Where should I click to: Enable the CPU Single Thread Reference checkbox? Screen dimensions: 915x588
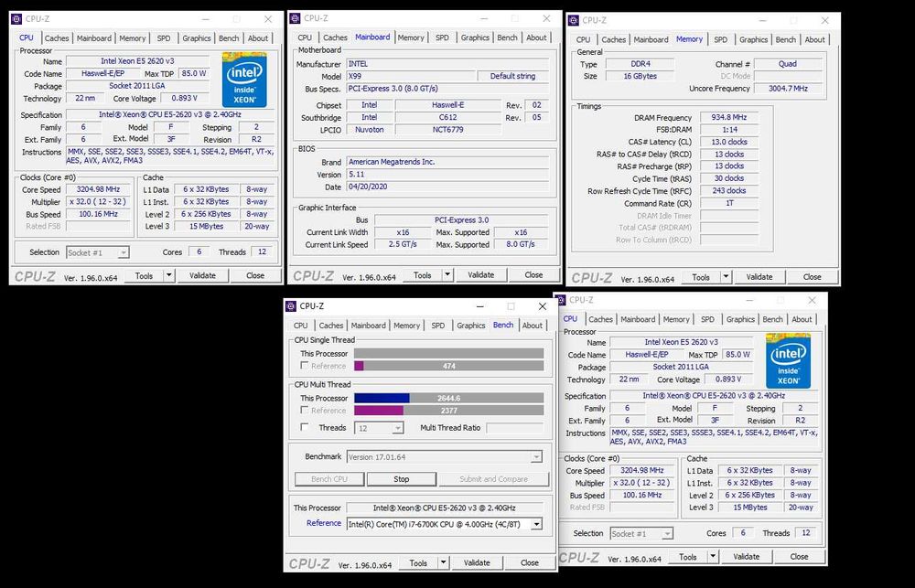click(x=304, y=365)
